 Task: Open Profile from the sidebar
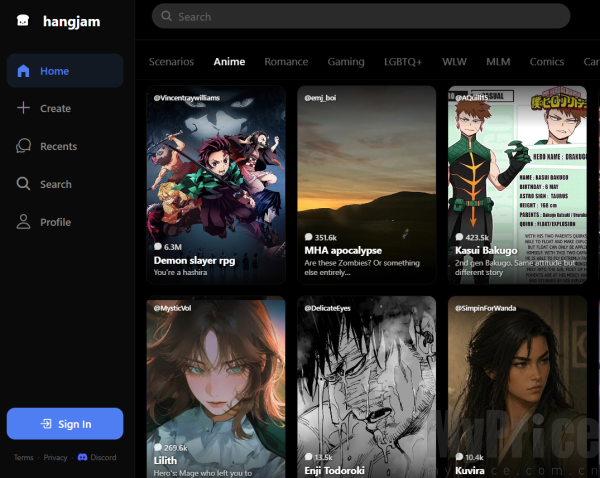click(x=65, y=222)
